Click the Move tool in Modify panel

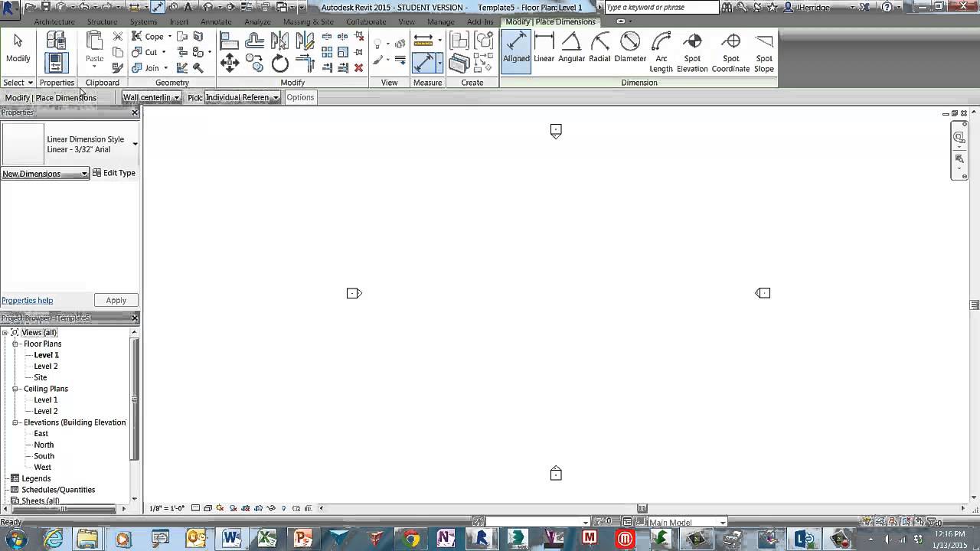(230, 64)
